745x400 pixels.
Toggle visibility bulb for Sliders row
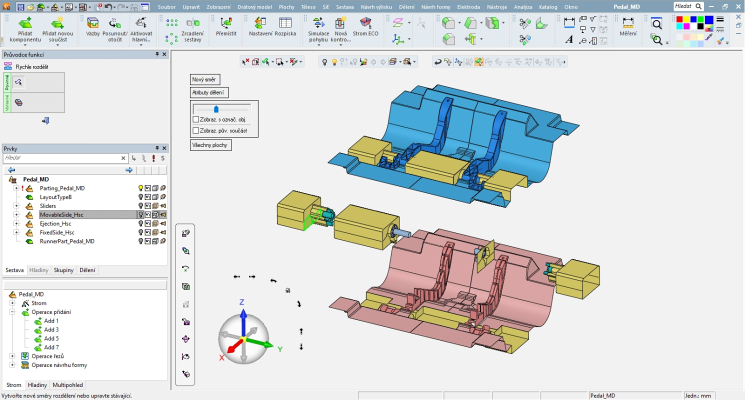pos(141,205)
